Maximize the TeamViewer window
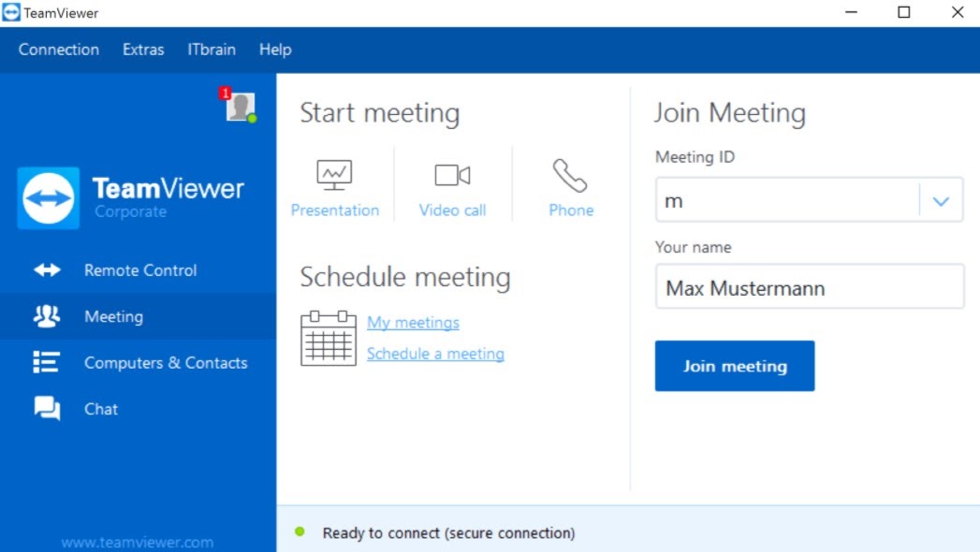 [x=904, y=12]
